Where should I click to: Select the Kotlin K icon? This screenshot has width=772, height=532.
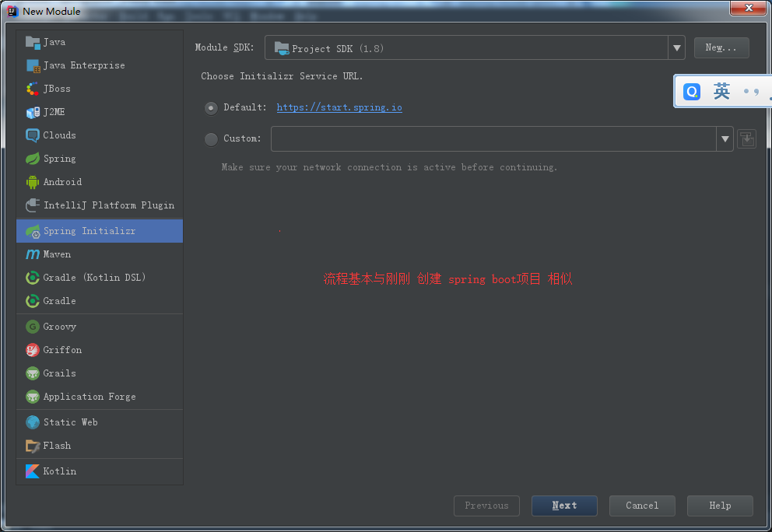tap(33, 471)
